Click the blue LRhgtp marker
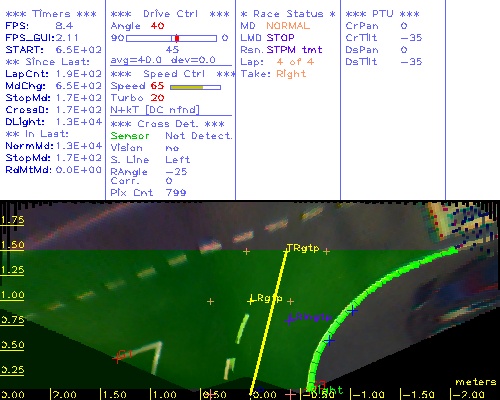 point(289,320)
